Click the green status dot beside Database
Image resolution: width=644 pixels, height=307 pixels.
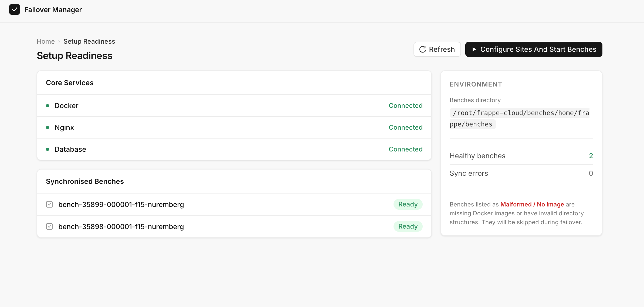(x=48, y=149)
